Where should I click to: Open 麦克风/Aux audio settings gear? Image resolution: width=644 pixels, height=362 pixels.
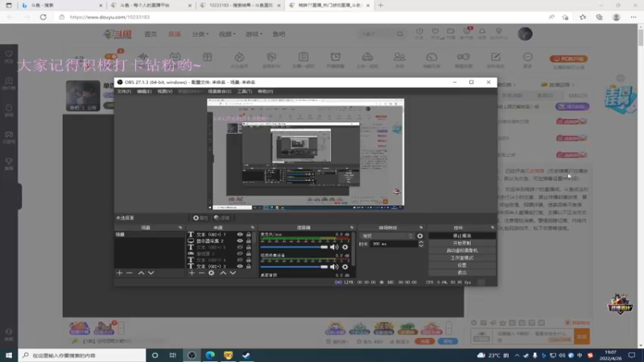click(x=345, y=247)
